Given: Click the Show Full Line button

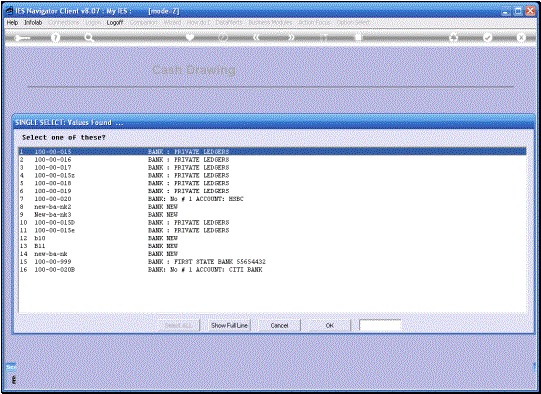Looking at the screenshot, I should (x=229, y=325).
